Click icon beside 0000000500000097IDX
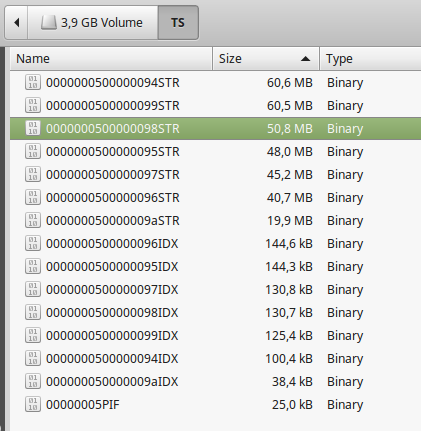This screenshot has width=421, height=431. [x=33, y=289]
